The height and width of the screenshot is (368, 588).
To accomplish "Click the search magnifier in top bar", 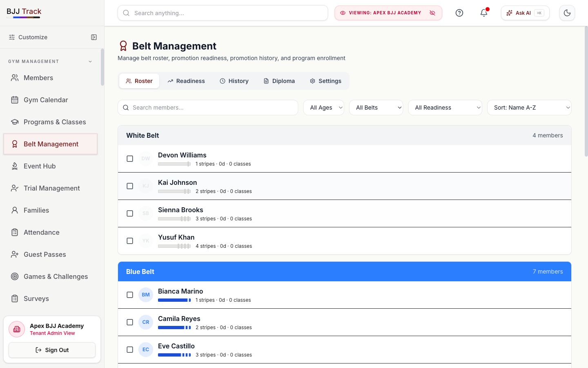I will pyautogui.click(x=127, y=13).
